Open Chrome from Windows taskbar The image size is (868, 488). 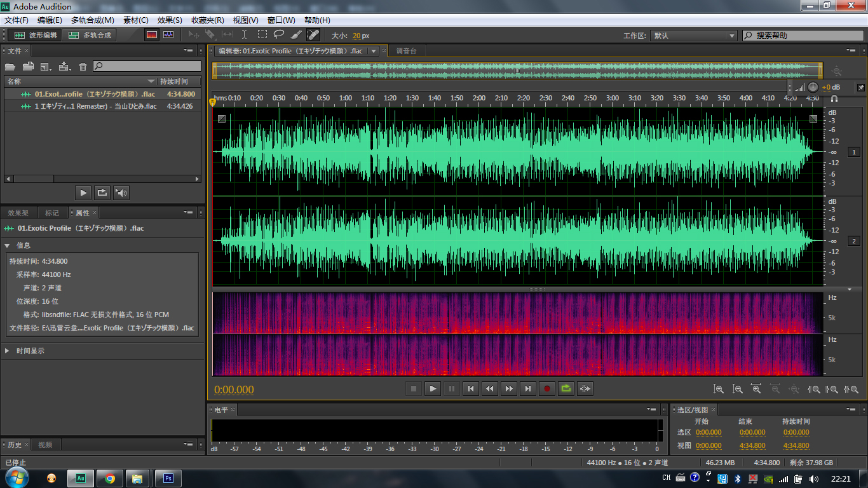click(110, 478)
